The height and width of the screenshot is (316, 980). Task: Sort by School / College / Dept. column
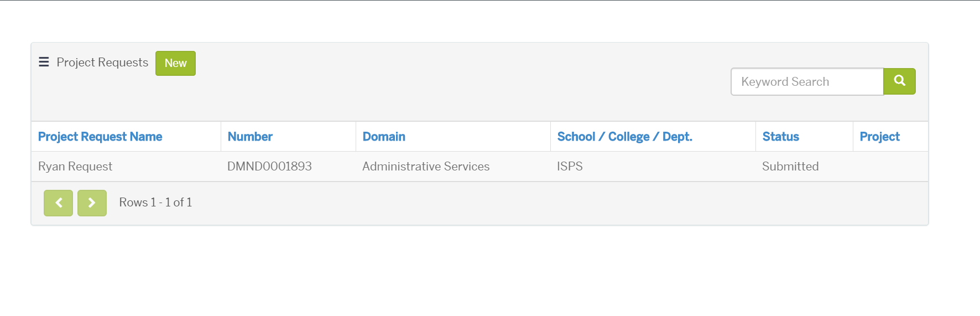(625, 137)
